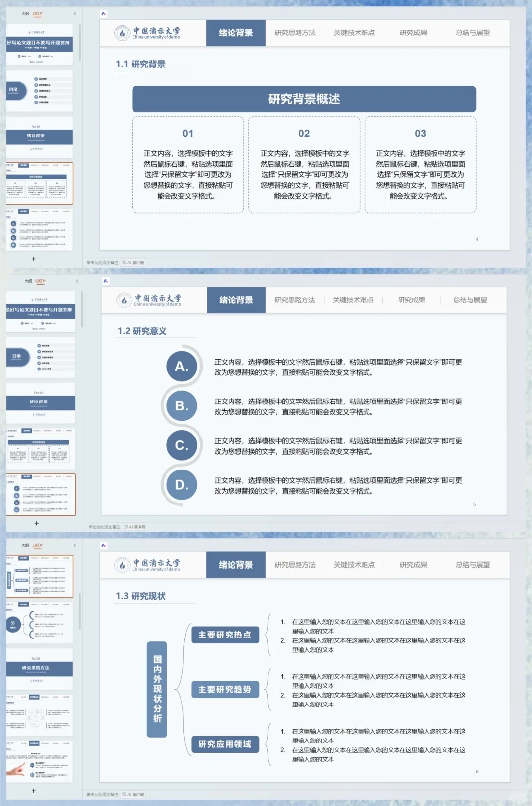This screenshot has width=532, height=806.
Task: Open the Part.02 研究思路方法 thumbnail
Action: 39,669
